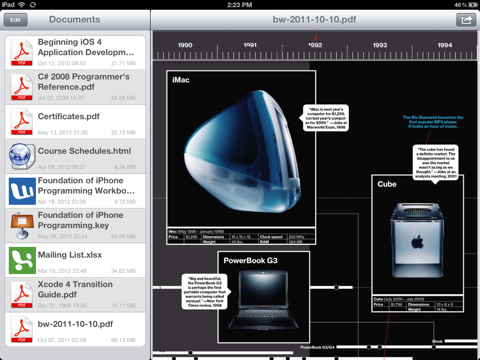Open Word icon of iPhone Programming Workbook
Screen dimensions: 480x360
pos(22,191)
